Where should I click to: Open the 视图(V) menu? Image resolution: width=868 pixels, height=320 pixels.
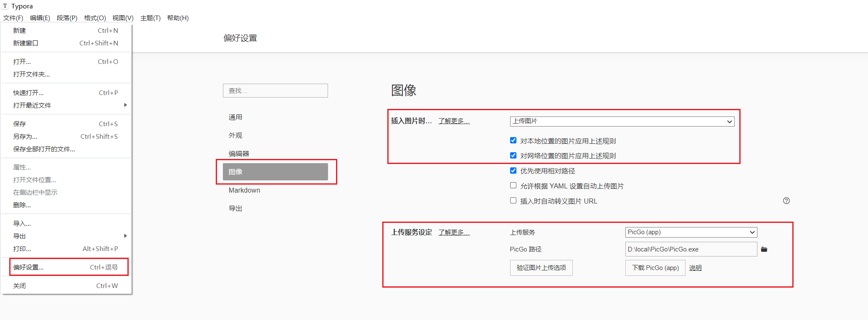point(123,18)
